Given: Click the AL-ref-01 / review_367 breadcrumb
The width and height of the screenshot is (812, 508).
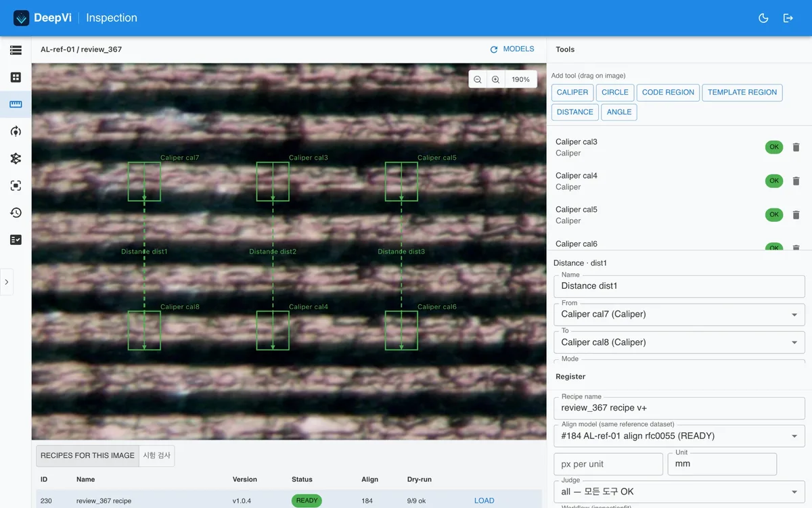Looking at the screenshot, I should tap(81, 49).
